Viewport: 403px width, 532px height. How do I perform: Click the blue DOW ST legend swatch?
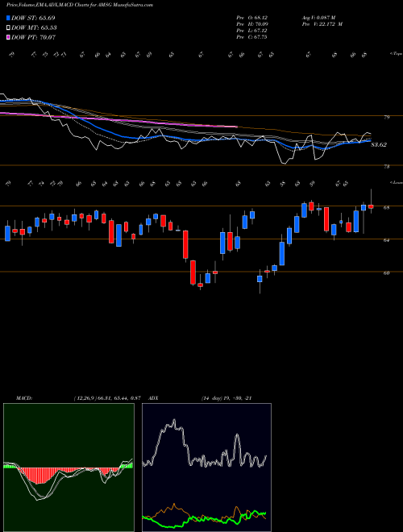(x=9, y=19)
